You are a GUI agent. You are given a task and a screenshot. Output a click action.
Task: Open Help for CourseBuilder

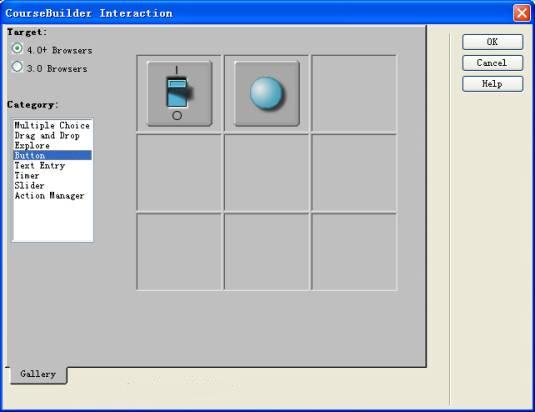[x=492, y=84]
